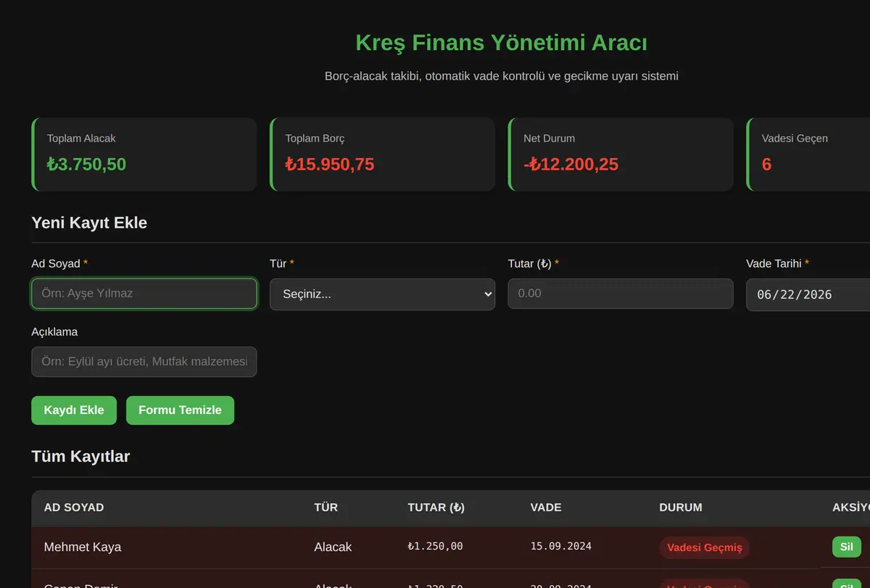
Task: Click the name cell Mehmet Kaya
Action: 83,547
